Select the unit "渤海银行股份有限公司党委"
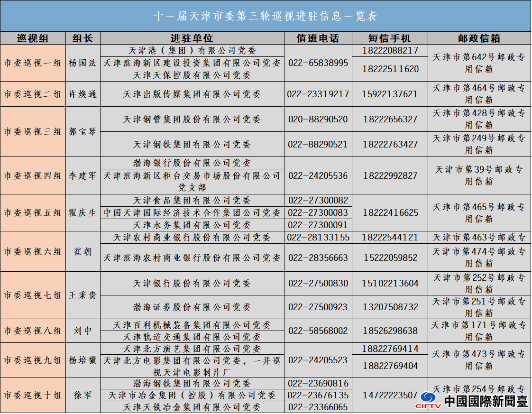 click(x=192, y=163)
